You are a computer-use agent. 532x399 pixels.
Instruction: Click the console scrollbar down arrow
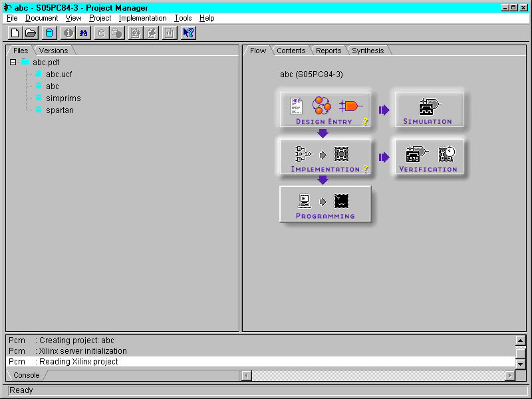(x=521, y=364)
